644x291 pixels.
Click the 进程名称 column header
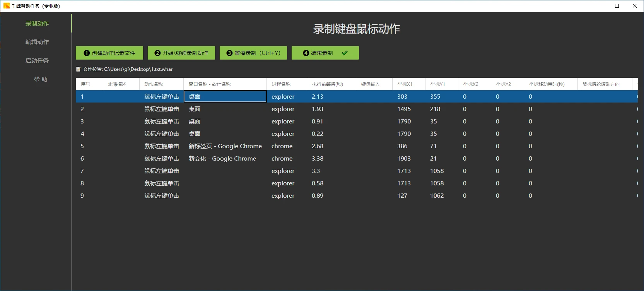(x=281, y=84)
